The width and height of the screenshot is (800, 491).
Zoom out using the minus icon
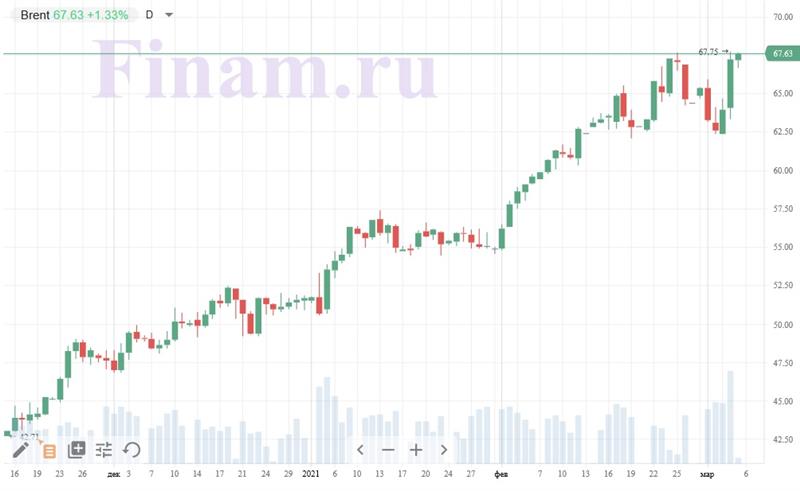388,450
